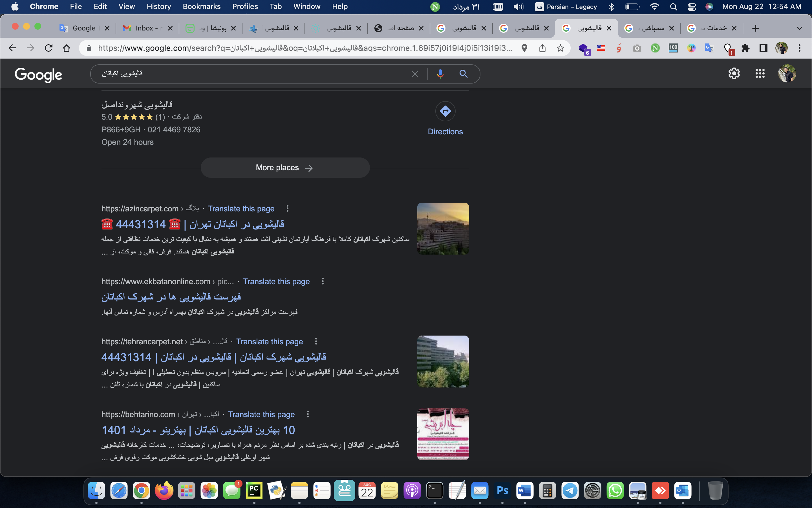Click Directions link under the place
Viewport: 812px width, 508px height.
445,132
